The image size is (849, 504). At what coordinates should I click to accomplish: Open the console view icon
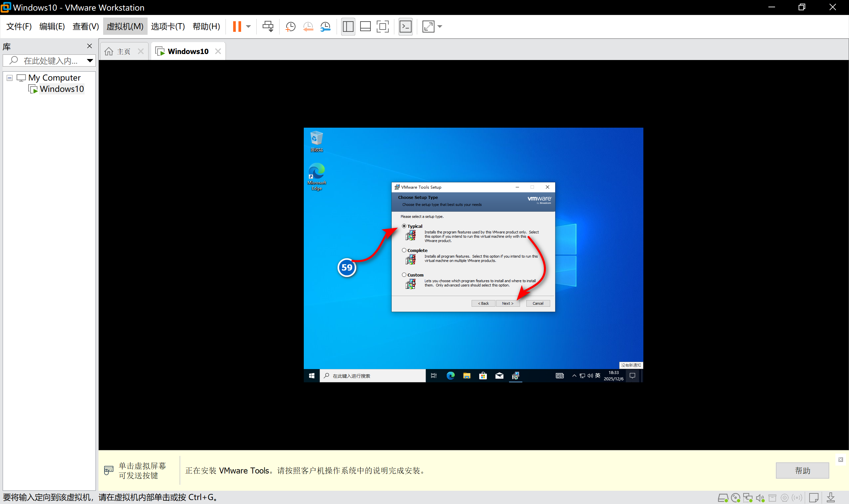[x=406, y=27]
